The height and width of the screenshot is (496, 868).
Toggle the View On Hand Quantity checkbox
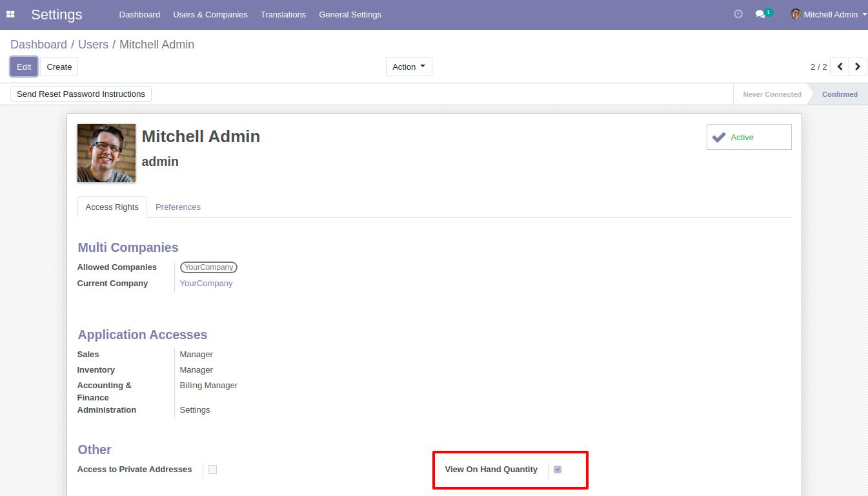558,470
